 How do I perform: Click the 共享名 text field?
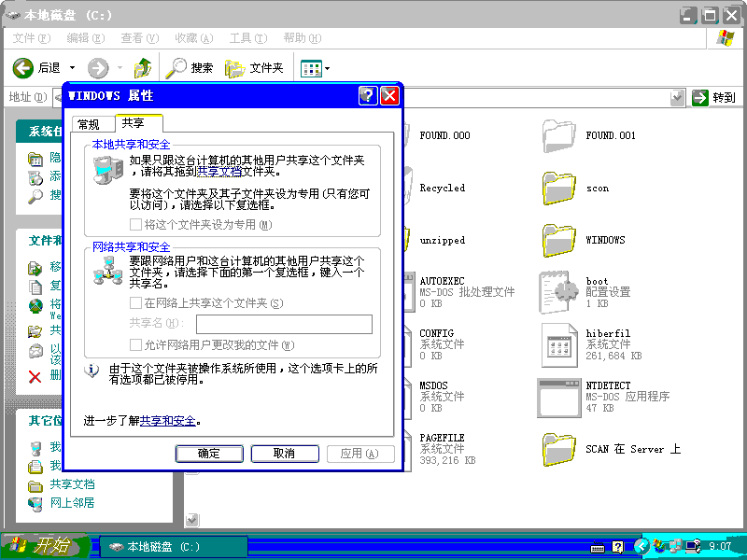(284, 324)
